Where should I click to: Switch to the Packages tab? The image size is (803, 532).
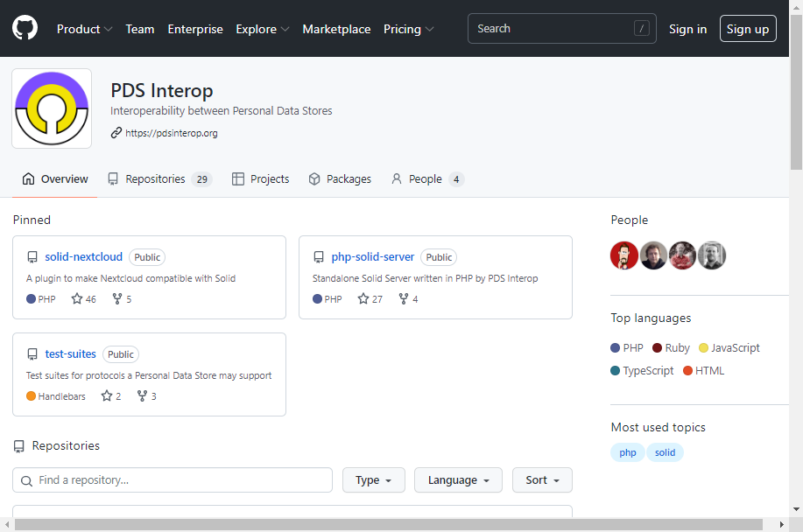click(340, 179)
